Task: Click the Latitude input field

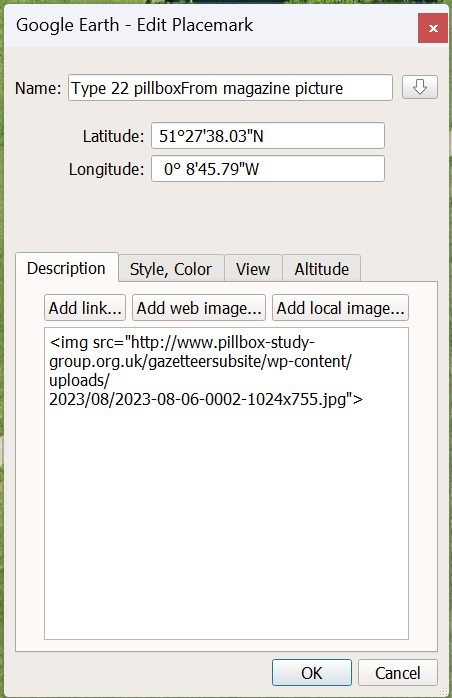Action: point(268,136)
